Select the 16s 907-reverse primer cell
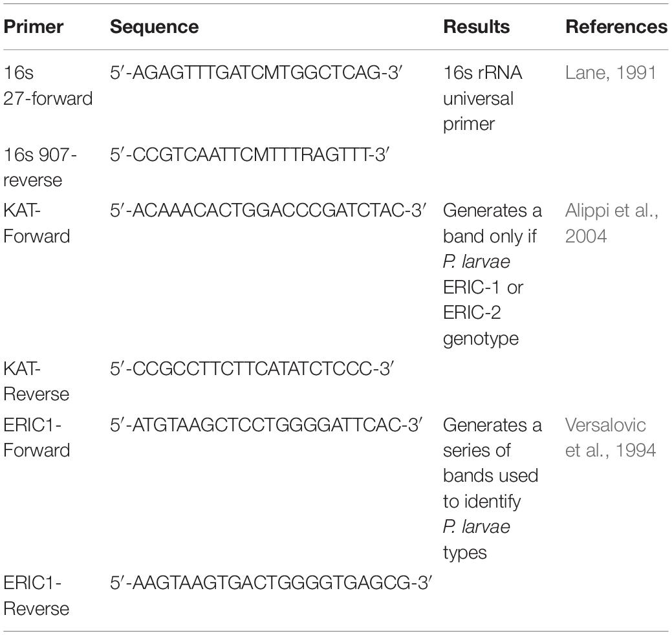Screen dimensions: 672x635 tap(40, 167)
